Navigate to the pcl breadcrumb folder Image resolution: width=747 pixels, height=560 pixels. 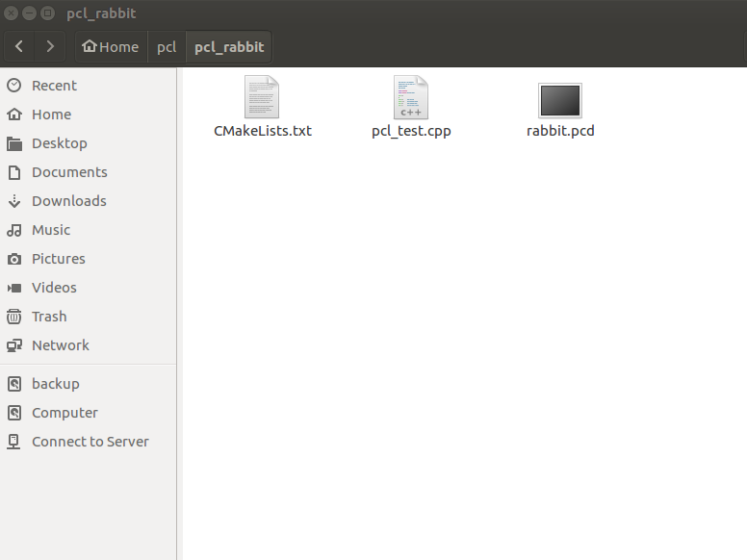167,46
